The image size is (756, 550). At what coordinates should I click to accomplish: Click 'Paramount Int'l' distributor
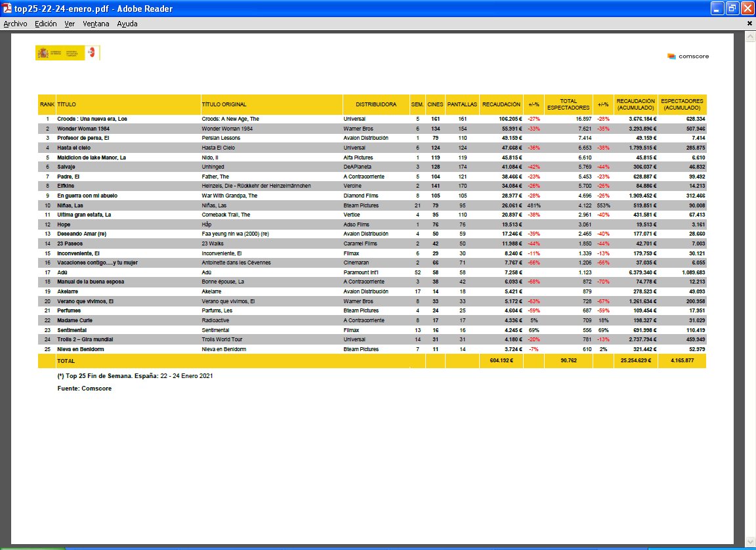pos(361,272)
